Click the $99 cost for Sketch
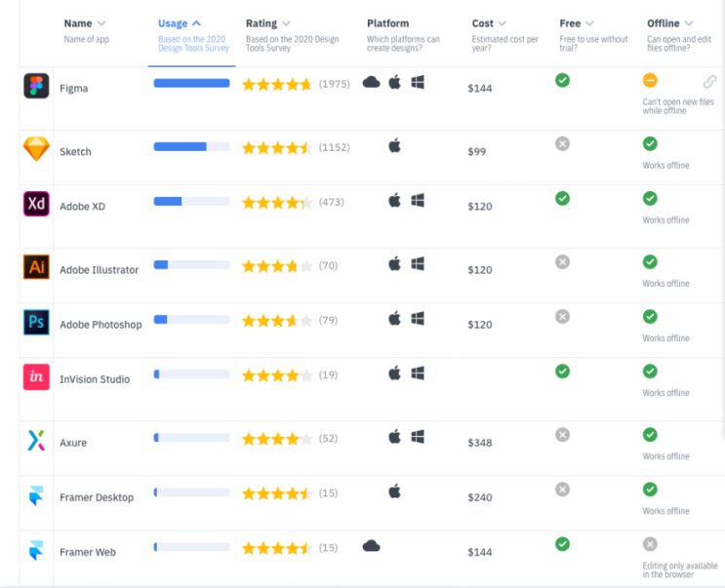725x588 pixels. point(477,151)
